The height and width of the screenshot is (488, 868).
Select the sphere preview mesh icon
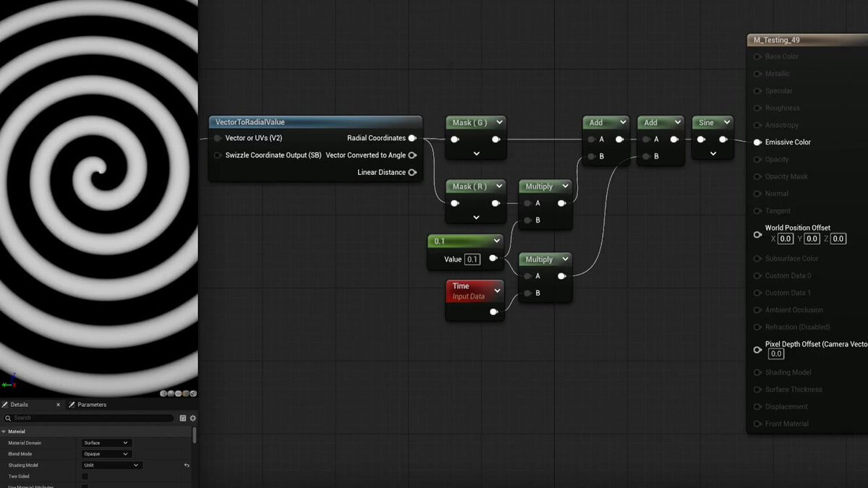pos(170,393)
